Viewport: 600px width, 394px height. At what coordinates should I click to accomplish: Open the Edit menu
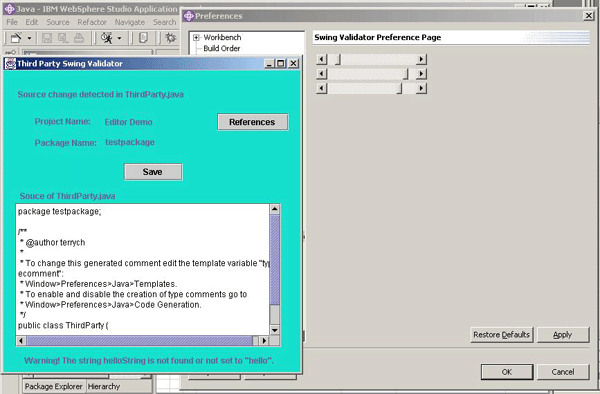tap(32, 22)
